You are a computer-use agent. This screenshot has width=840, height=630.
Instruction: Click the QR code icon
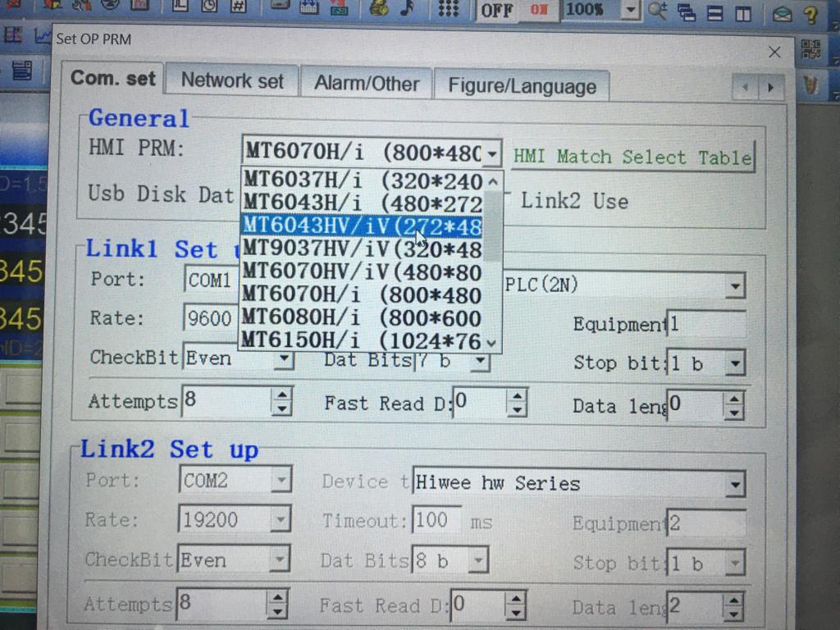tap(810, 49)
